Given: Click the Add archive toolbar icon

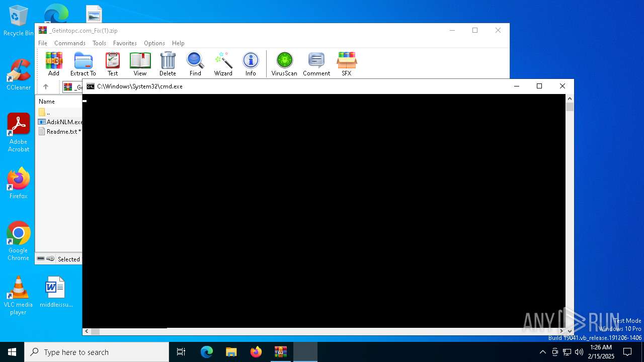Looking at the screenshot, I should coord(54,64).
